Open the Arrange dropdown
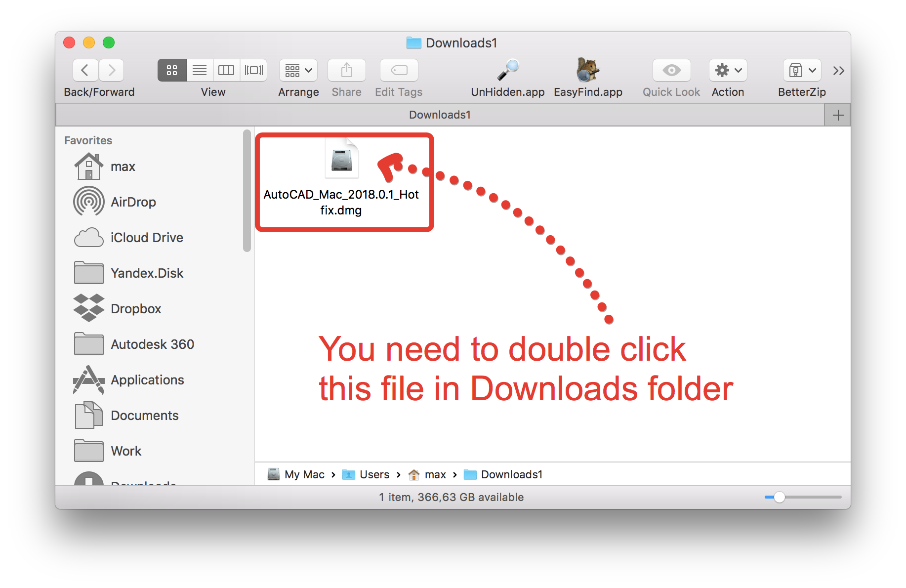 (x=298, y=70)
